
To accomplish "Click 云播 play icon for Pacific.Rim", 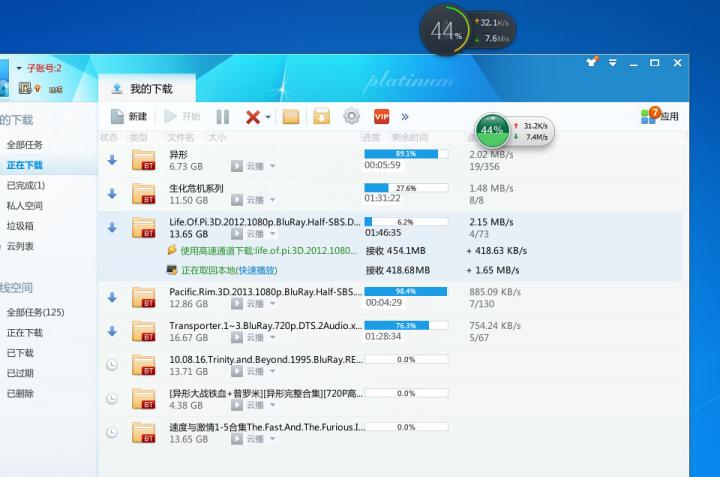I will click(x=237, y=303).
